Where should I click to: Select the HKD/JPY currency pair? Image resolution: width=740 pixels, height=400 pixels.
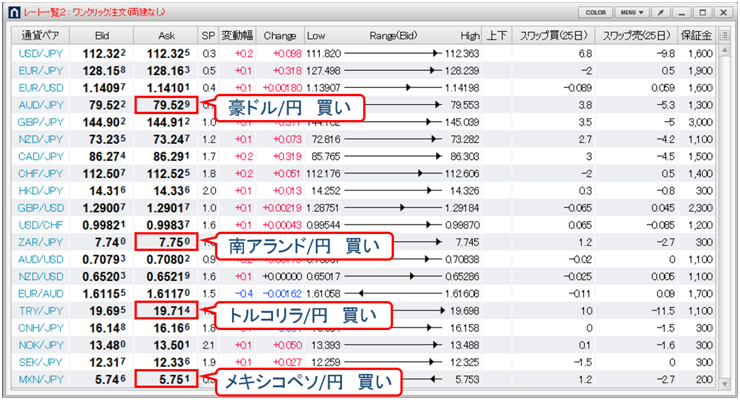[x=41, y=191]
